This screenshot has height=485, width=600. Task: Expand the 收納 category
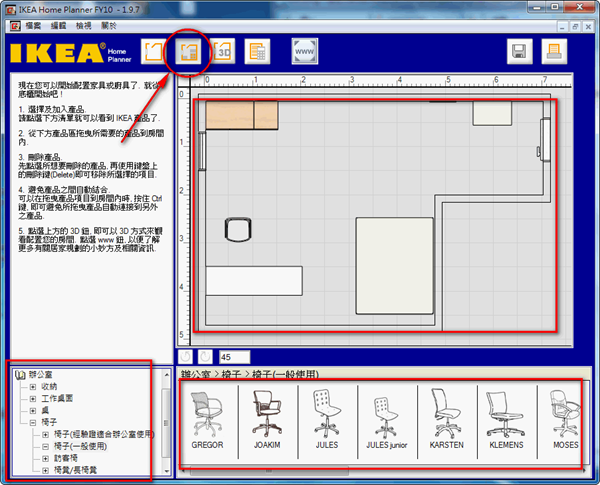[33, 387]
